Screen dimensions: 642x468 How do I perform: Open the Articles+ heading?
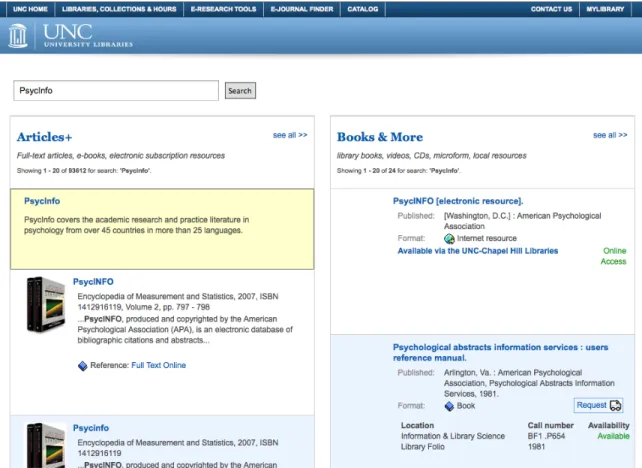45,137
